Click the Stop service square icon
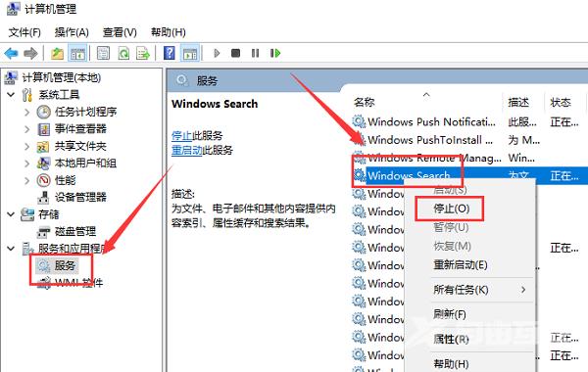The image size is (588, 372). coord(235,53)
